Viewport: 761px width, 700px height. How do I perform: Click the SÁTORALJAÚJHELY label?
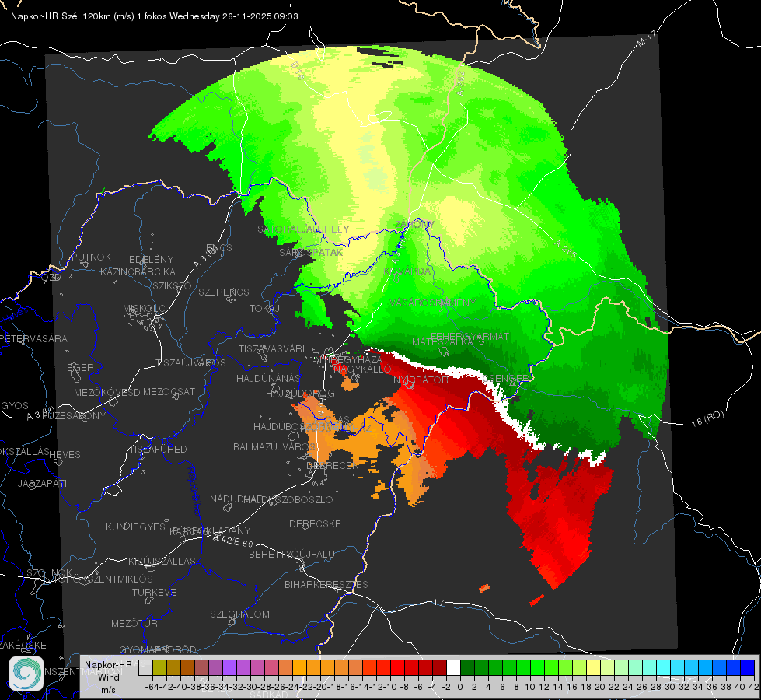[x=303, y=229]
